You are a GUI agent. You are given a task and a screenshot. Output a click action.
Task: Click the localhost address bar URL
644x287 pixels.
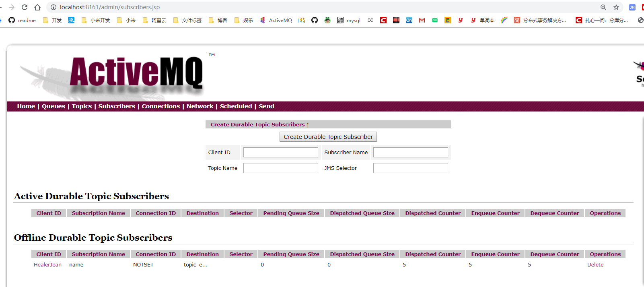point(110,7)
